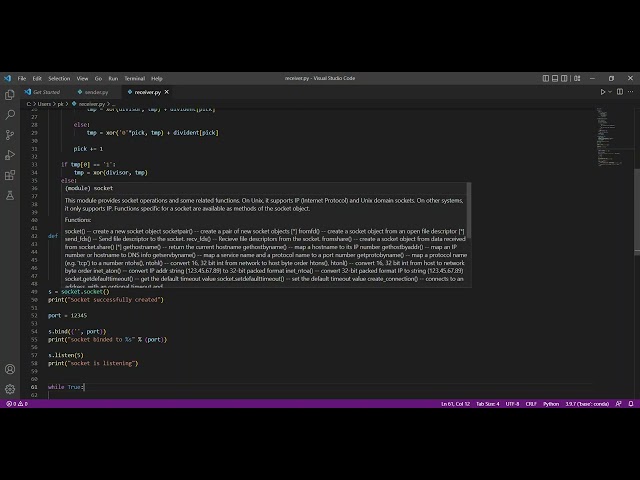Image resolution: width=640 pixels, height=480 pixels.
Task: Change UTF-8 file encoding
Action: 512,404
